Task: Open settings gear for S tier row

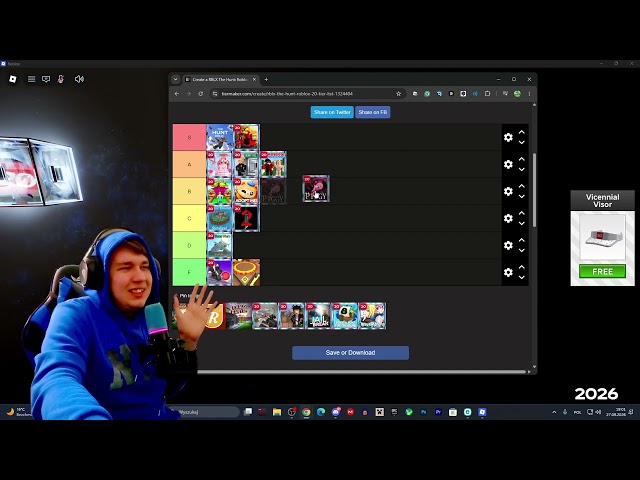Action: 508,138
